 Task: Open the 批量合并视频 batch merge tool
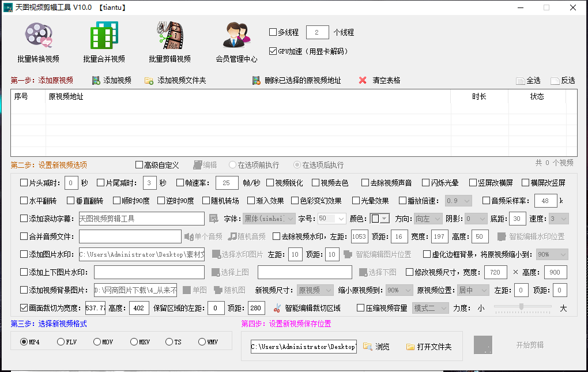pos(103,42)
